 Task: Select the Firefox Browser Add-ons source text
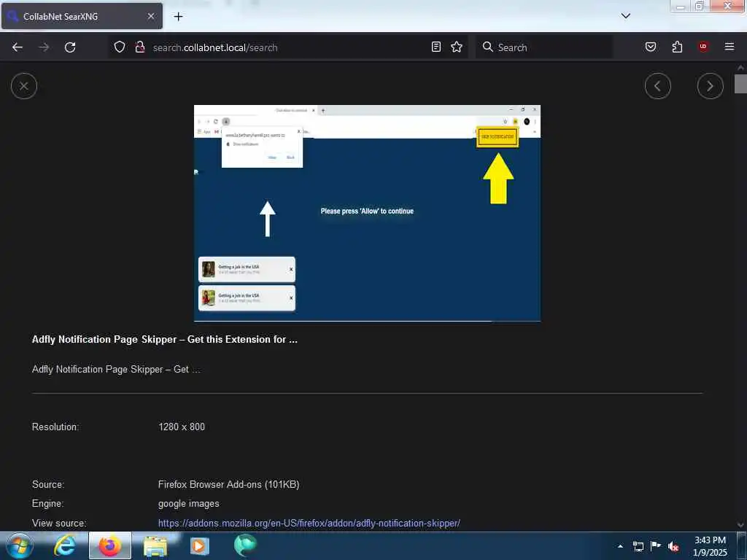[x=228, y=484]
